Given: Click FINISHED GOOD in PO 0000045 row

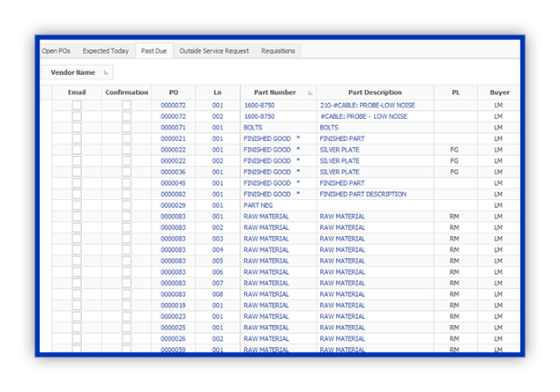Looking at the screenshot, I should [x=267, y=183].
